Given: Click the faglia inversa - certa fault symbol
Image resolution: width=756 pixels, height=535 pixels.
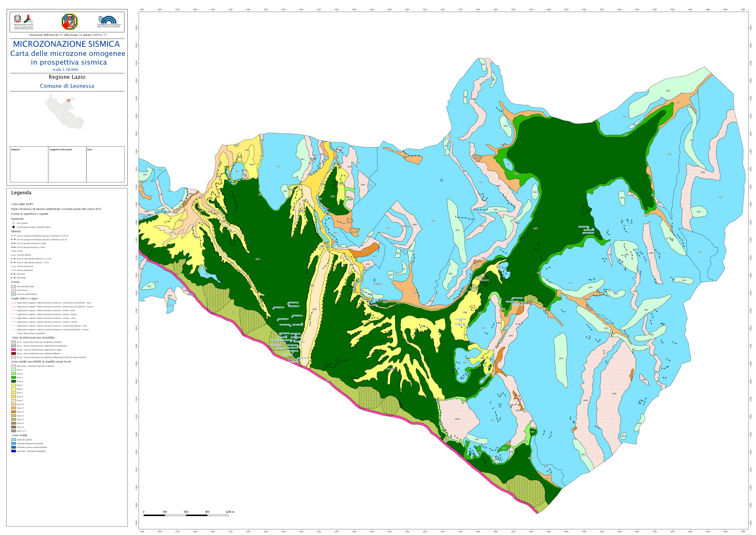Looking at the screenshot, I should [13, 318].
